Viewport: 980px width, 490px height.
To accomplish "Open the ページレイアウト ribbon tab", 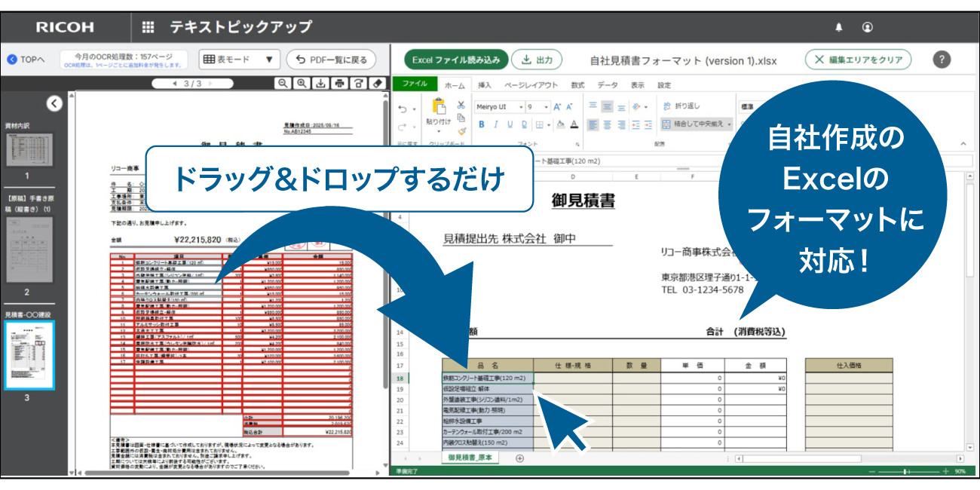I will pos(531,85).
